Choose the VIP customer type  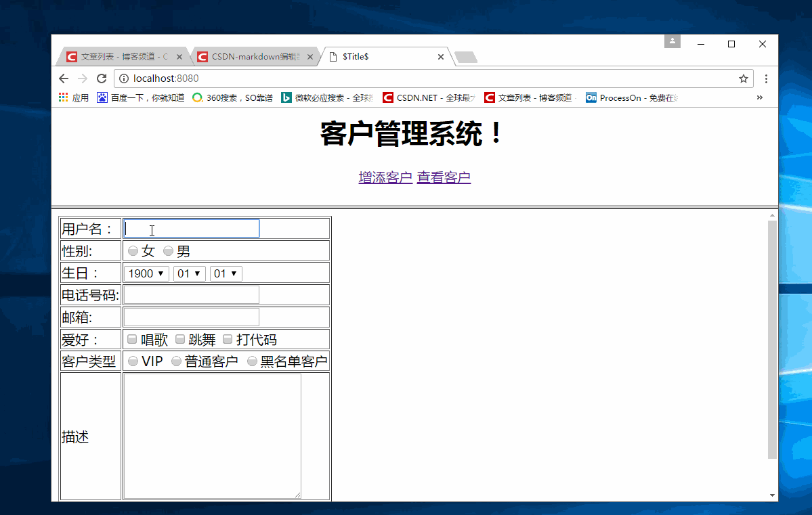pyautogui.click(x=133, y=361)
